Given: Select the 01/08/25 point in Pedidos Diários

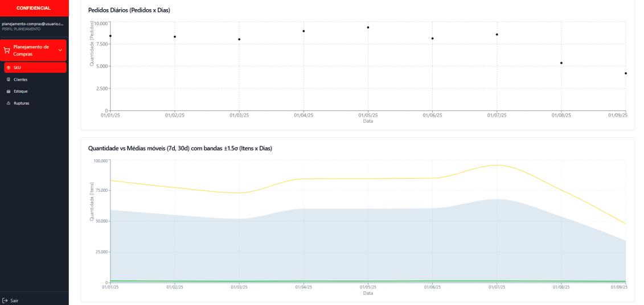Looking at the screenshot, I should [x=561, y=63].
